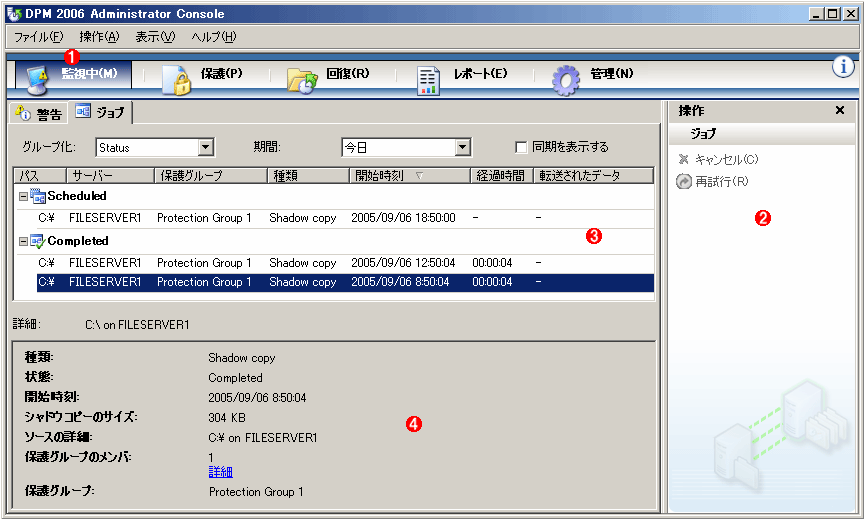Click the ジョブ heading in 操作 pane
The image size is (864, 519).
[704, 134]
